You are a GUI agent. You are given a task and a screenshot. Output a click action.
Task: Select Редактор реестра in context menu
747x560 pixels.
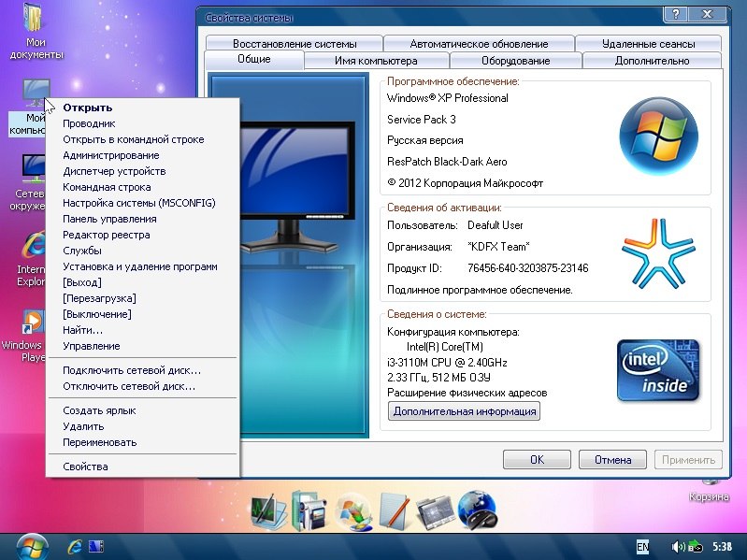click(106, 235)
